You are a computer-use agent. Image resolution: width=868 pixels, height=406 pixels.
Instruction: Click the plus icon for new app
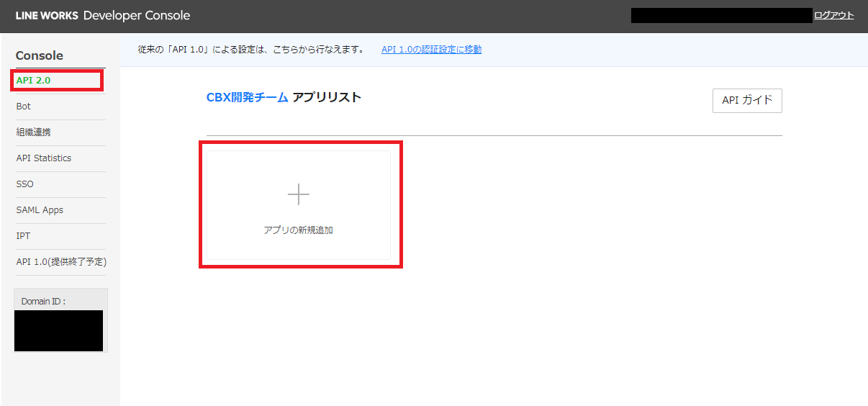(298, 194)
